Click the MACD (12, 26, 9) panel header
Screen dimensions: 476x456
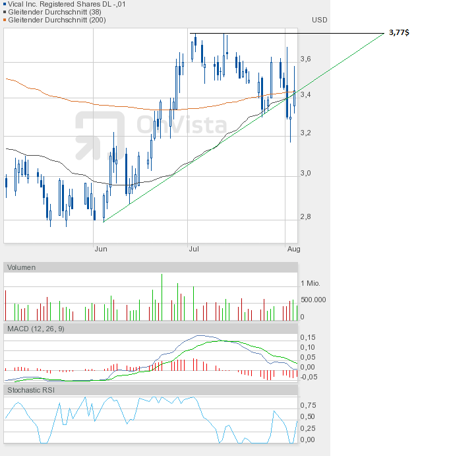[x=150, y=329]
